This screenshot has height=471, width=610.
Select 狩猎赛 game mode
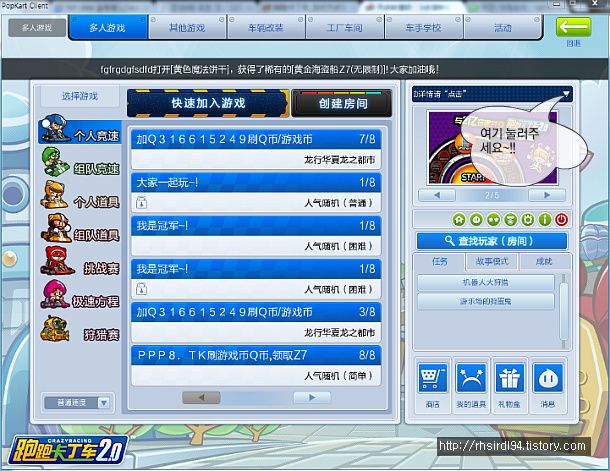click(x=80, y=329)
